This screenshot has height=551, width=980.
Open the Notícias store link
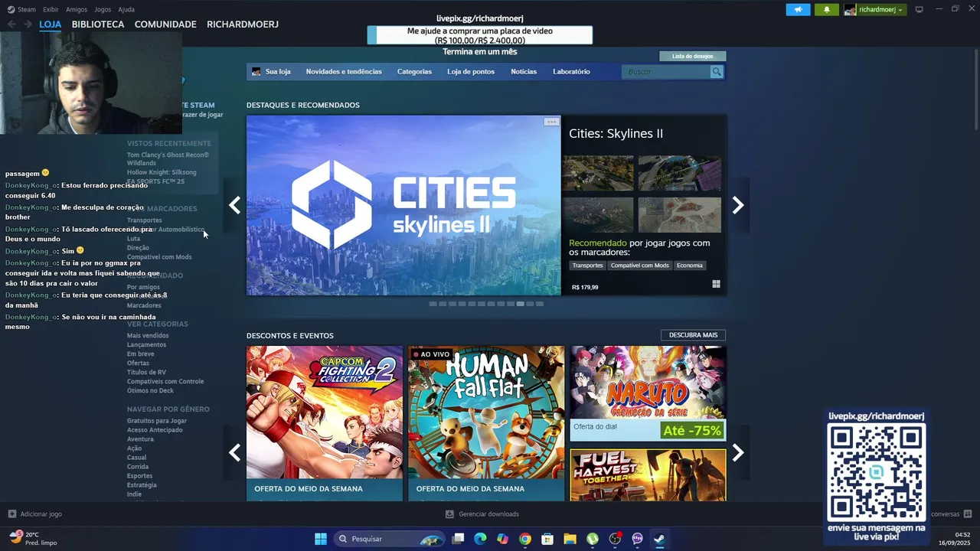(x=524, y=71)
